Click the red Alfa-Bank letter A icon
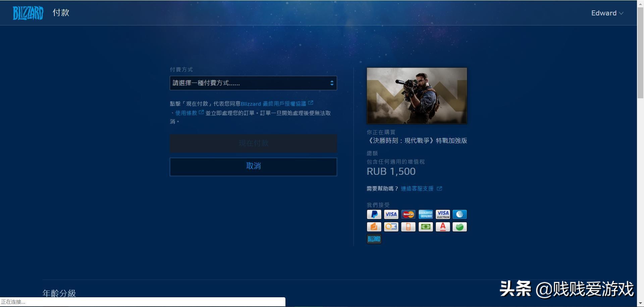 coord(443,227)
